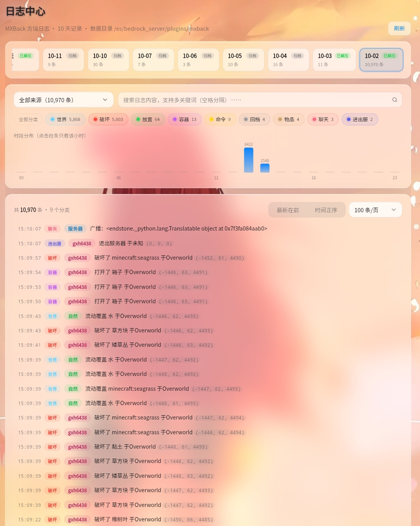Toggle the 命令 9 category filter
Image resolution: width=420 pixels, height=526 pixels.
[x=220, y=119]
